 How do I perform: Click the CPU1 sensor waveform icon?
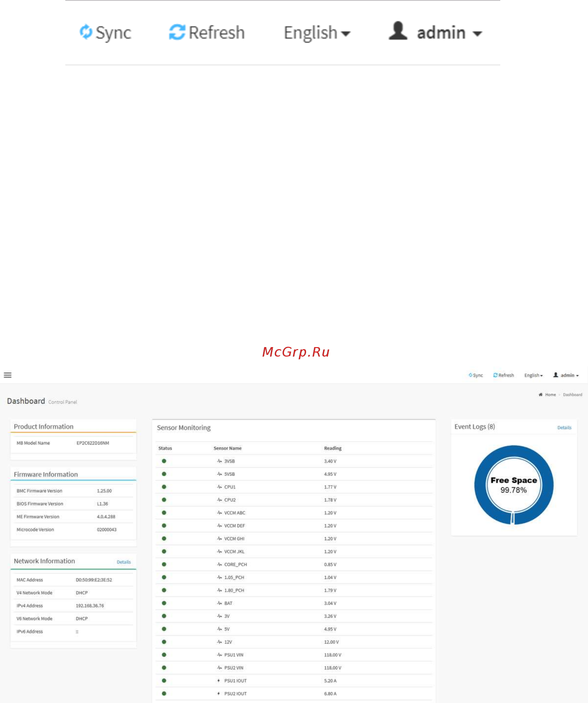[x=220, y=487]
